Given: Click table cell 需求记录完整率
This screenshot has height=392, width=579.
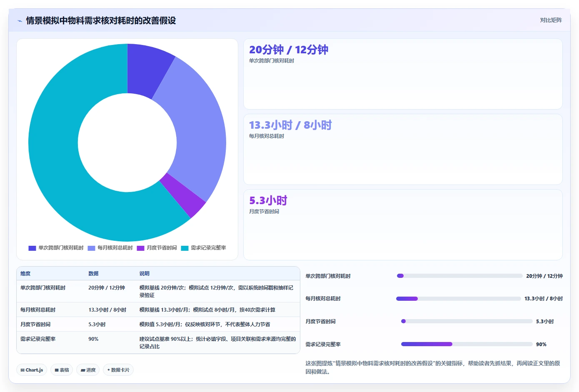Looking at the screenshot, I should 38,339.
